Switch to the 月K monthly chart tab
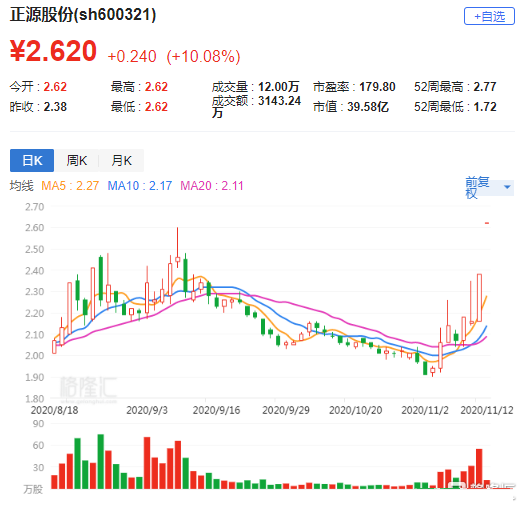 pyautogui.click(x=122, y=161)
